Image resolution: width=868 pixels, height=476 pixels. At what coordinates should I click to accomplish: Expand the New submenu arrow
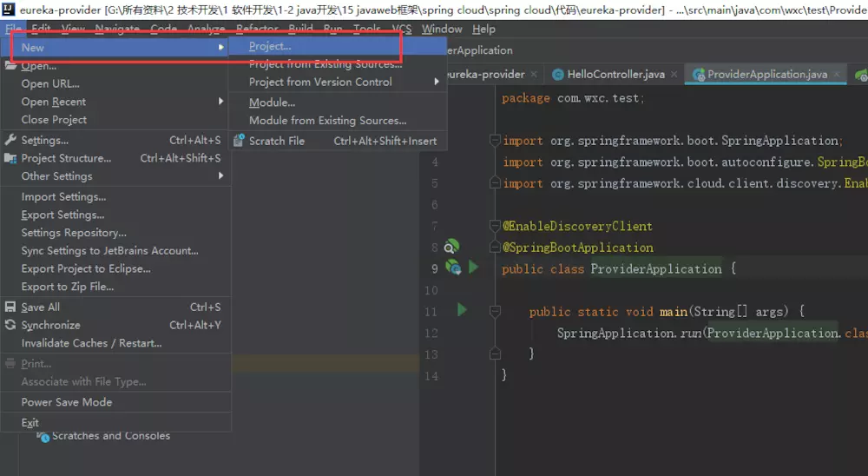(x=220, y=47)
